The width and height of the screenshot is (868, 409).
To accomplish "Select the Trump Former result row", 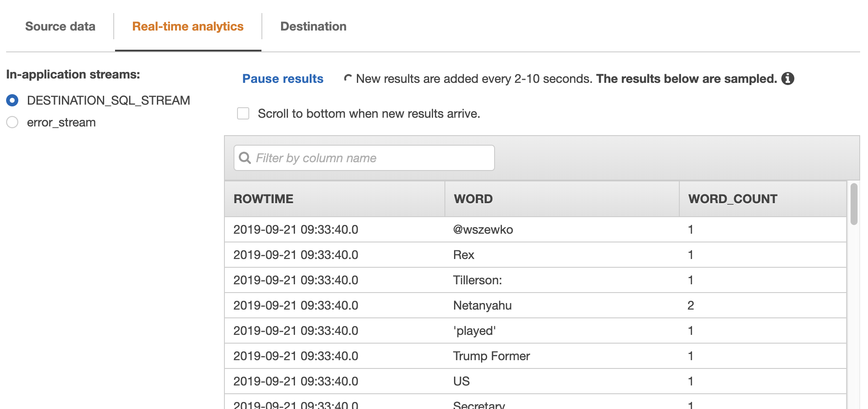I will tap(479, 356).
